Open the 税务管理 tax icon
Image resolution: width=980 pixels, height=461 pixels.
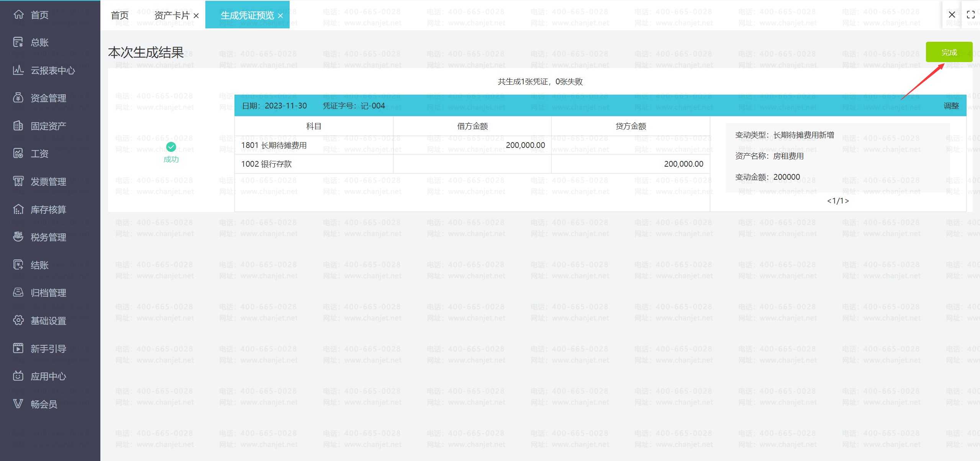click(18, 237)
